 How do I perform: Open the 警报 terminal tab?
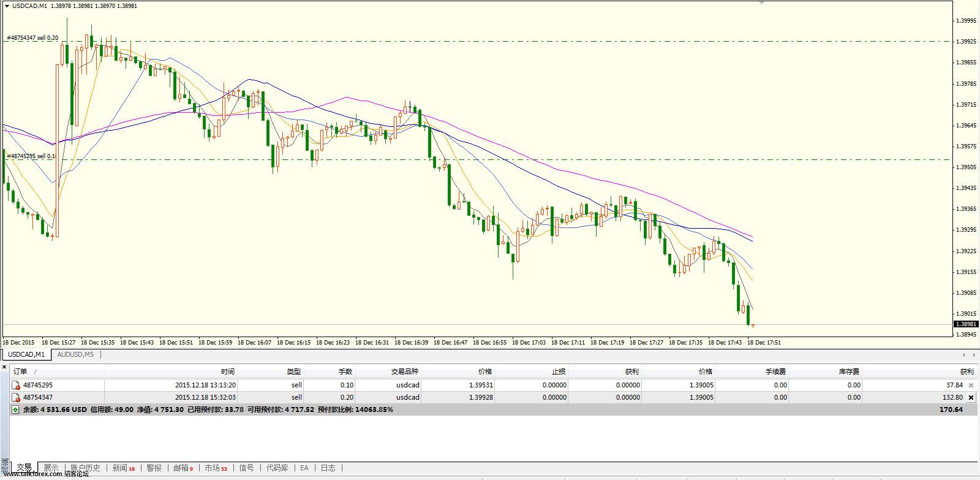point(154,468)
